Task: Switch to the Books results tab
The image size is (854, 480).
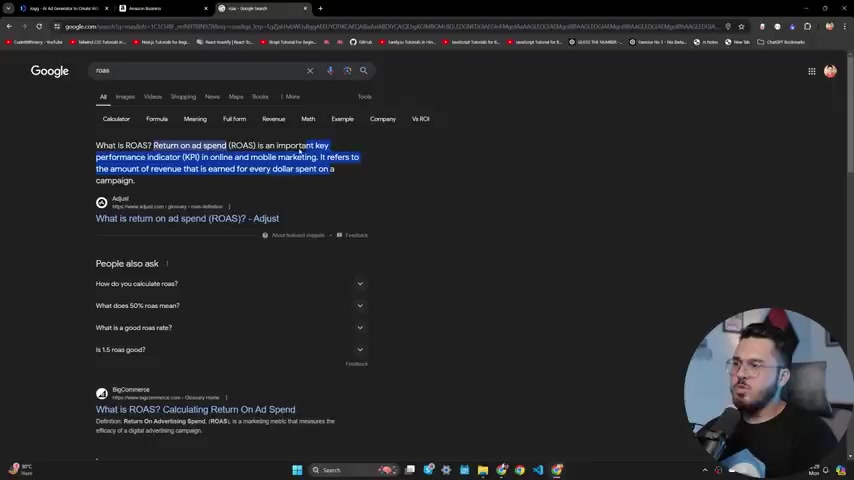Action: [x=260, y=96]
